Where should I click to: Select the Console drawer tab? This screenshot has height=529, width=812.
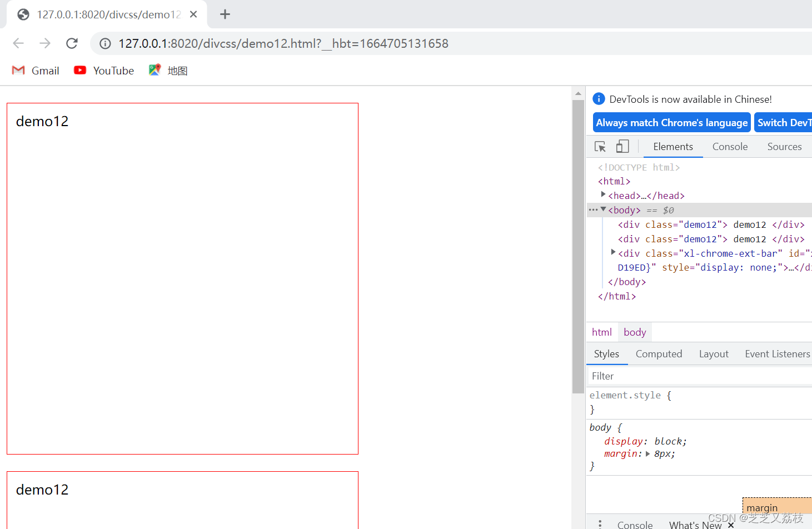pos(635,525)
